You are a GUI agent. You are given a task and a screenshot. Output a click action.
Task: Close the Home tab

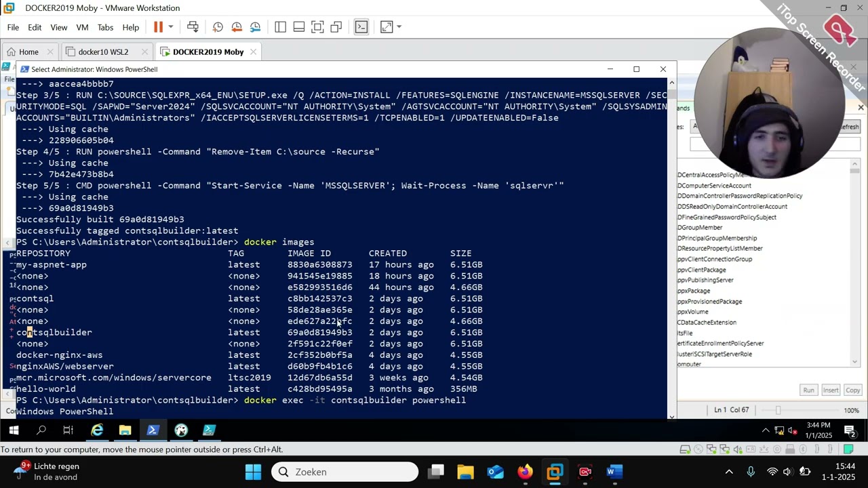coord(51,52)
